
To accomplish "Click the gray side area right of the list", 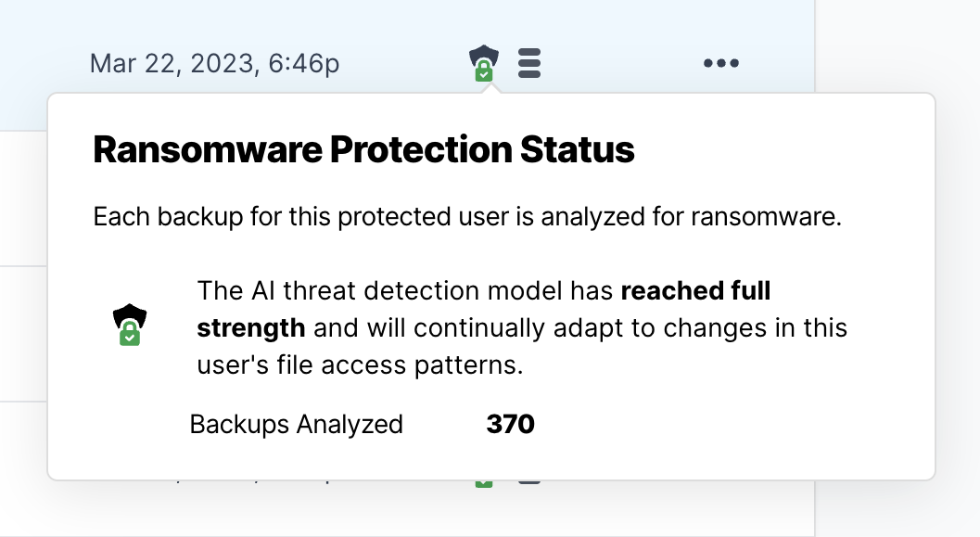I will [897, 269].
